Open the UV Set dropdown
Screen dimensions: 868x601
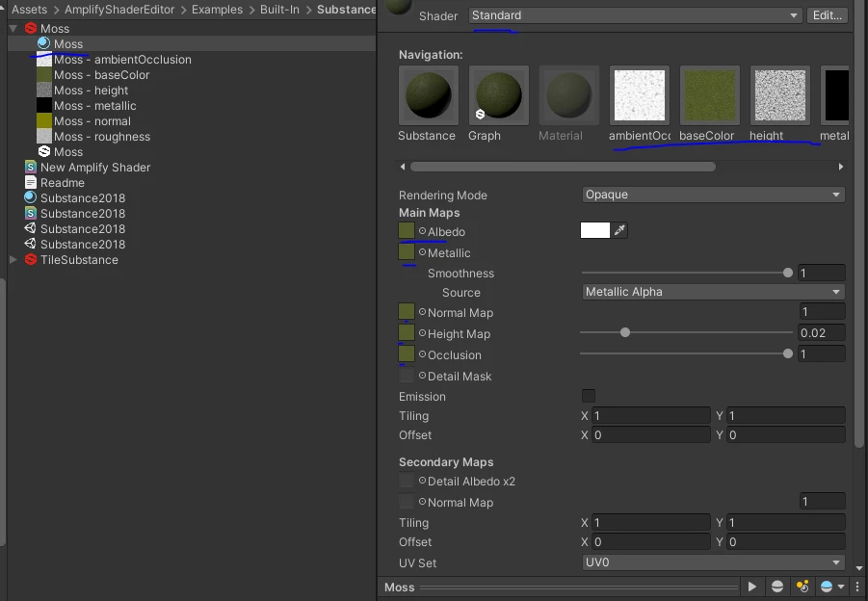[x=713, y=562]
